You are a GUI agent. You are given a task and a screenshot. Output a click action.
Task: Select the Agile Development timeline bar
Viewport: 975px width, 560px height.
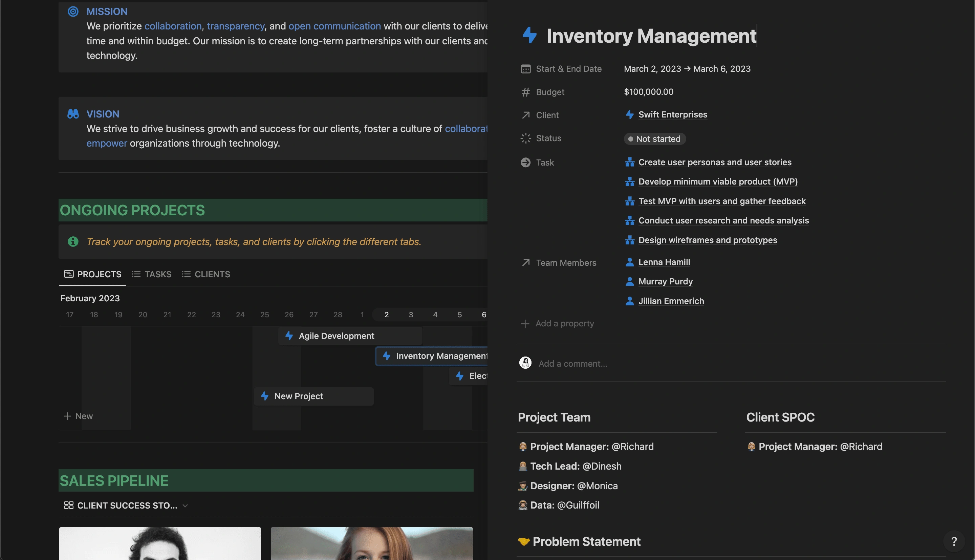coord(350,336)
